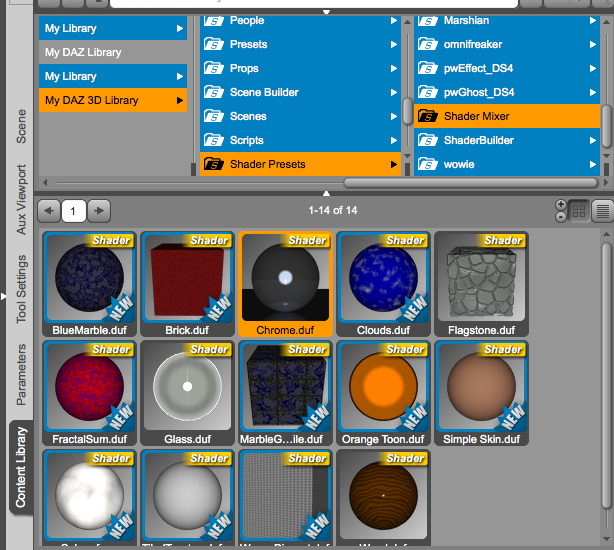The image size is (614, 550).
Task: Click the middle folder column scrollbar
Action: (x=408, y=110)
